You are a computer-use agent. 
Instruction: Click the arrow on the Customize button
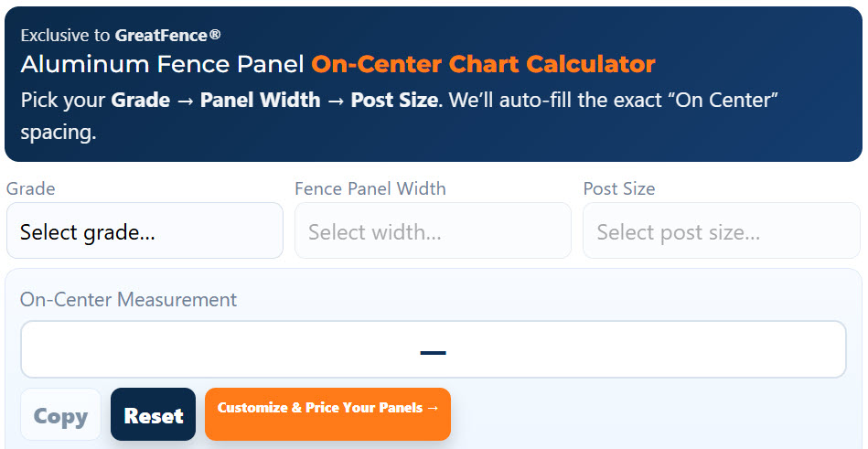coord(434,408)
